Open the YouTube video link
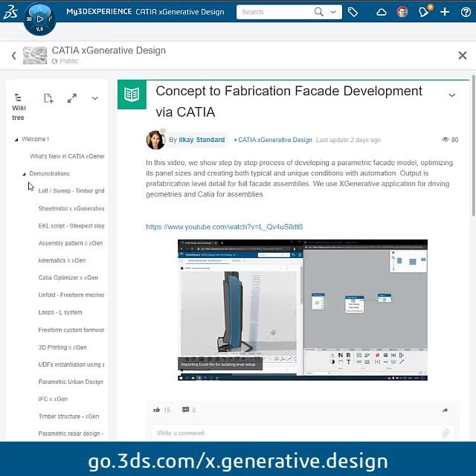This screenshot has height=476, width=476. pyautogui.click(x=225, y=227)
